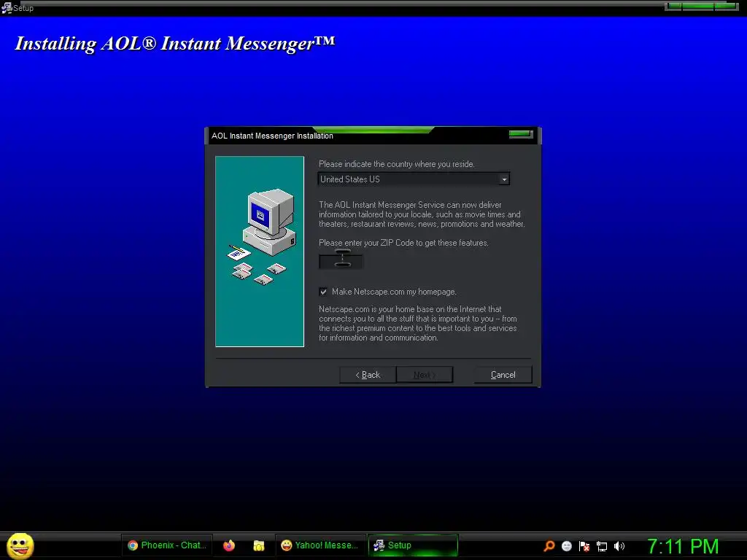Viewport: 747px width, 560px height.
Task: Click the 'Please indicate the country where you reside.' label
Action: 396,164
